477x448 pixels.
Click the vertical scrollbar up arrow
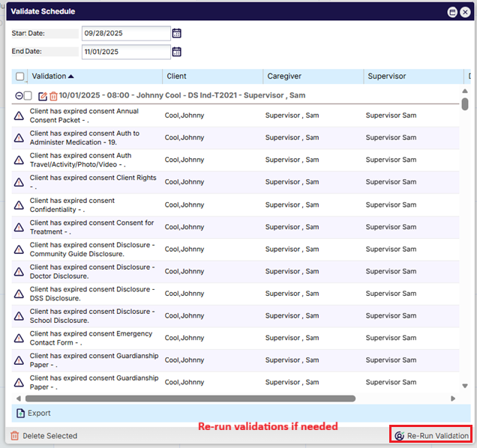pos(465,91)
